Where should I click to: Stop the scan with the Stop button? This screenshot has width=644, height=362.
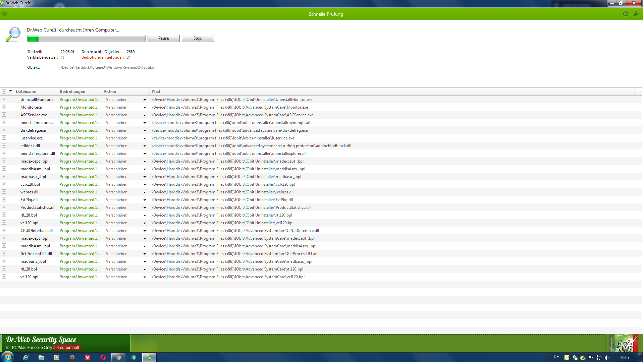click(x=198, y=39)
